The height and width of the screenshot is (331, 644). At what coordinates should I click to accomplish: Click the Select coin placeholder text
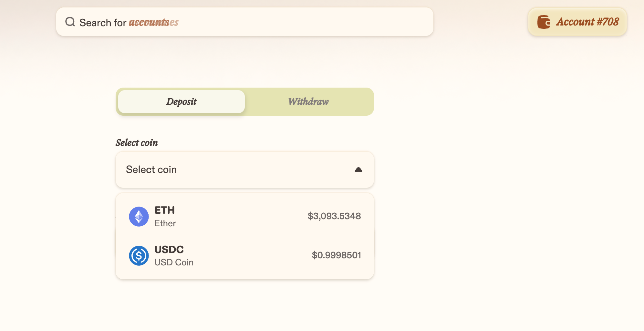(151, 170)
